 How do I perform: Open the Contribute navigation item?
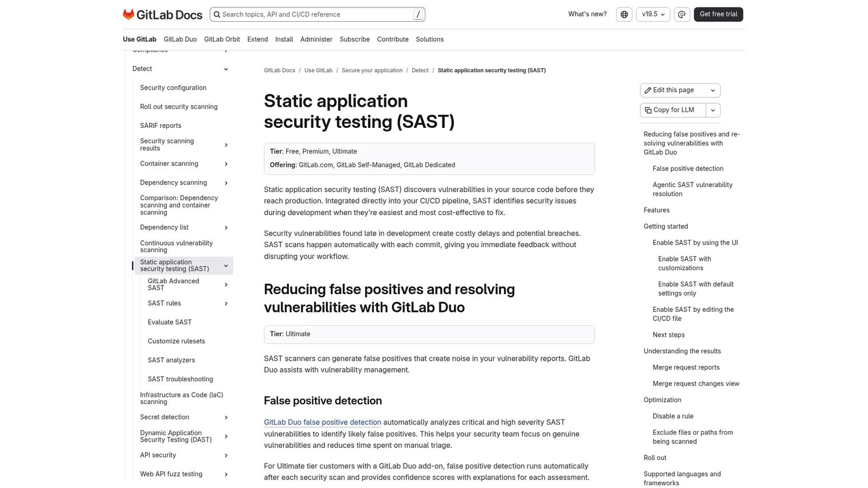[x=393, y=40]
